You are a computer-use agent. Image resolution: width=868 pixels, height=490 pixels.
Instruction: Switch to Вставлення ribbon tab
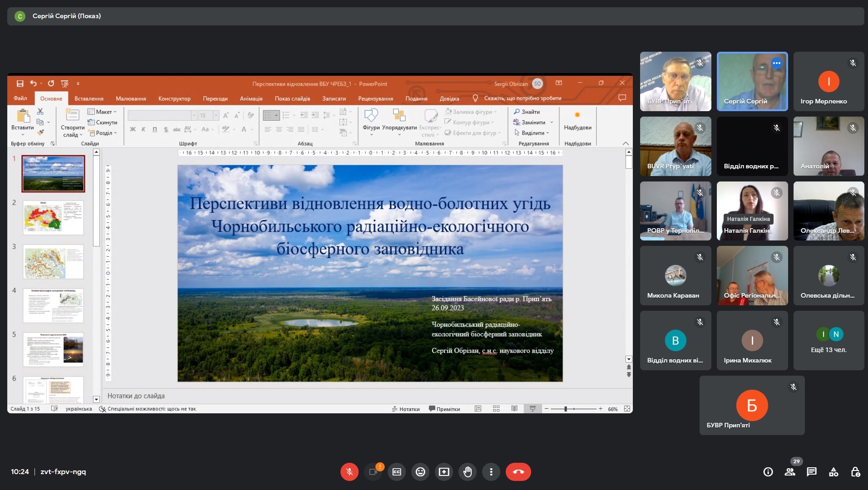tap(89, 98)
